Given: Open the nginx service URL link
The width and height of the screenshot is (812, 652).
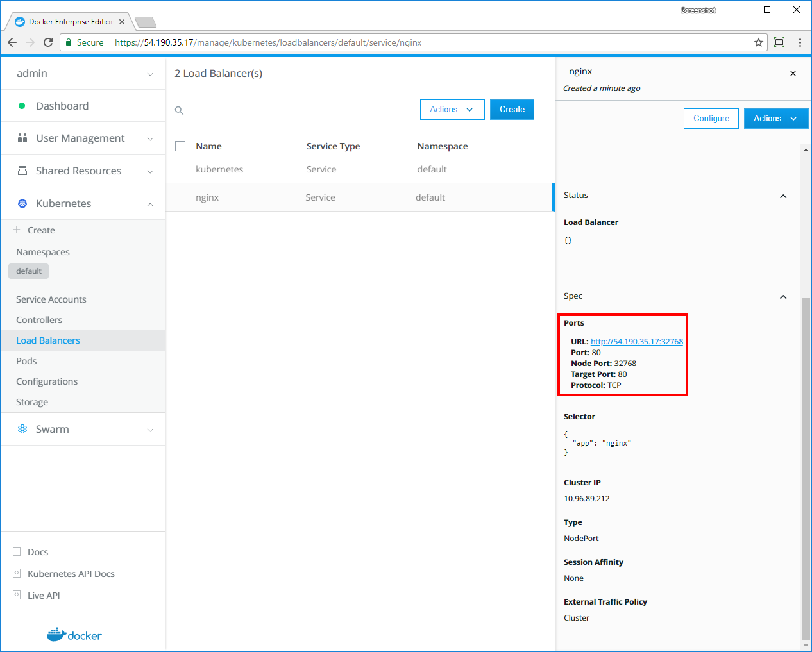Looking at the screenshot, I should click(x=636, y=342).
